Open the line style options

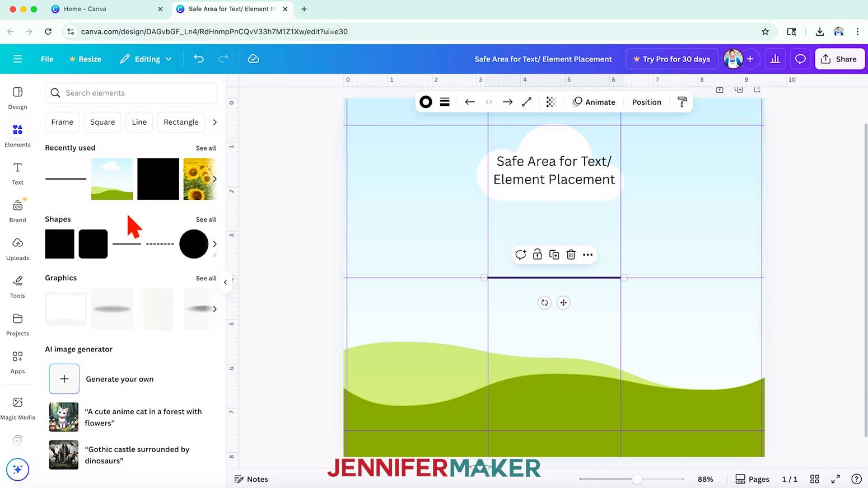(x=445, y=102)
